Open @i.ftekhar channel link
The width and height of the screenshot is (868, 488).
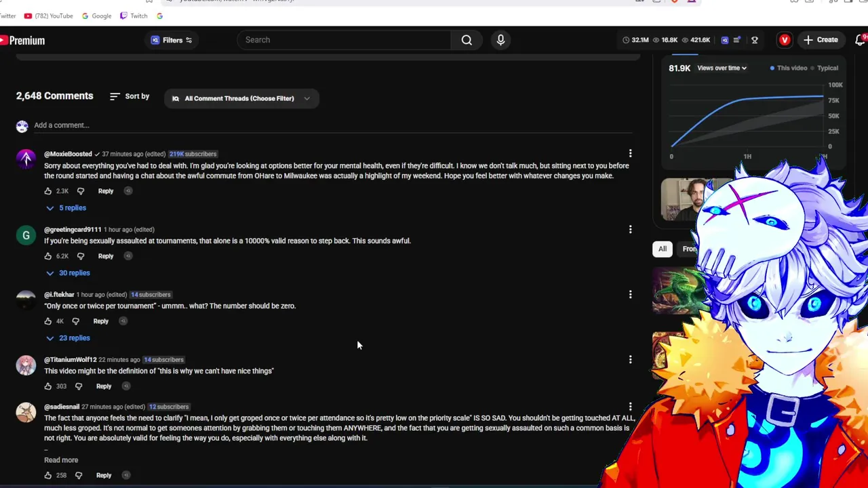(59, 295)
